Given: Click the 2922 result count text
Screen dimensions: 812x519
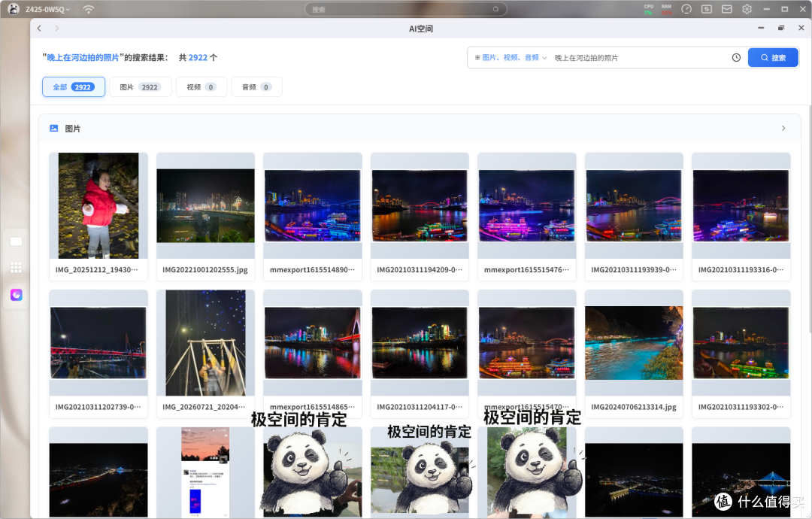Looking at the screenshot, I should (x=198, y=57).
